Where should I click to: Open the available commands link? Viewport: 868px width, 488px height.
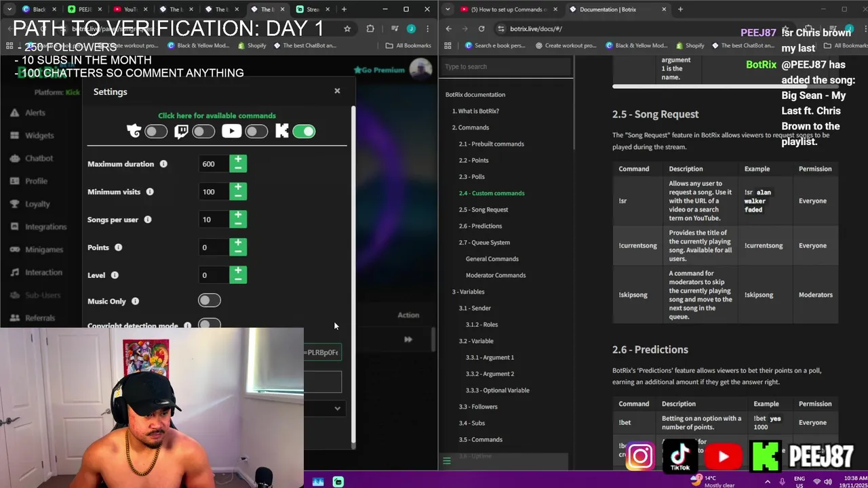(217, 116)
